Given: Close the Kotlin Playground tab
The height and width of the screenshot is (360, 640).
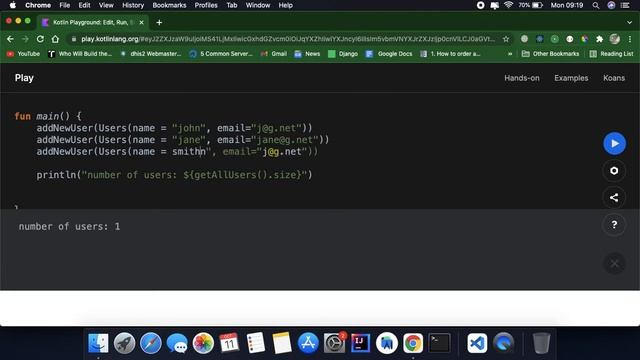Looking at the screenshot, I should [142, 22].
